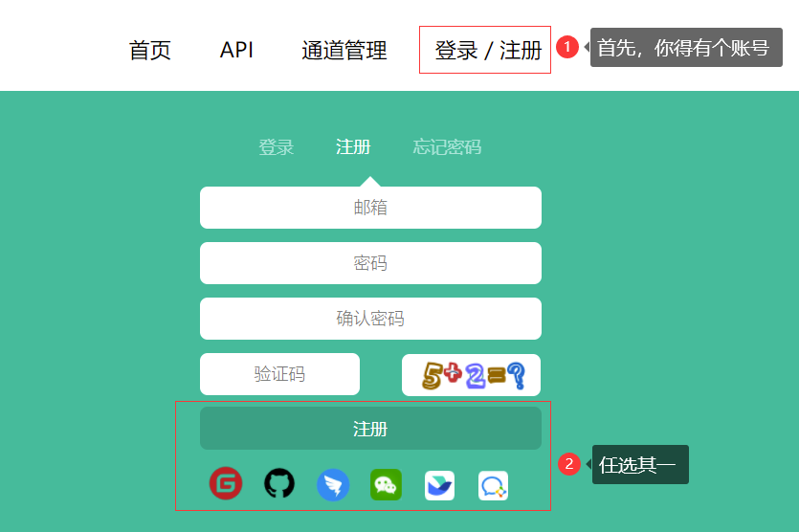Refresh the 5+2=? captcha image
The image size is (799, 532).
472,375
